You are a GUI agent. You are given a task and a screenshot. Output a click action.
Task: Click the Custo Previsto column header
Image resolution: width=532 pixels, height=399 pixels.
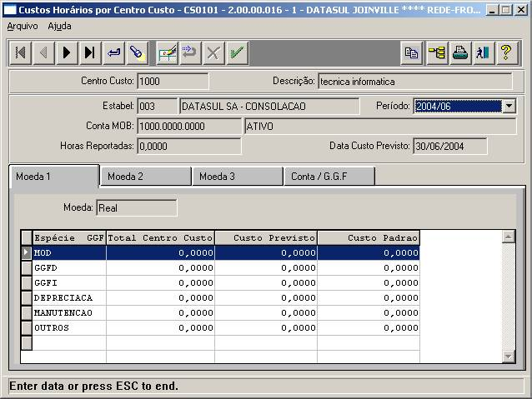click(x=266, y=237)
